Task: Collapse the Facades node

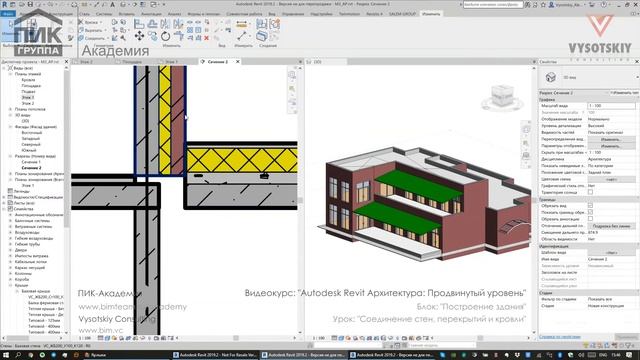Action: click(x=11, y=127)
